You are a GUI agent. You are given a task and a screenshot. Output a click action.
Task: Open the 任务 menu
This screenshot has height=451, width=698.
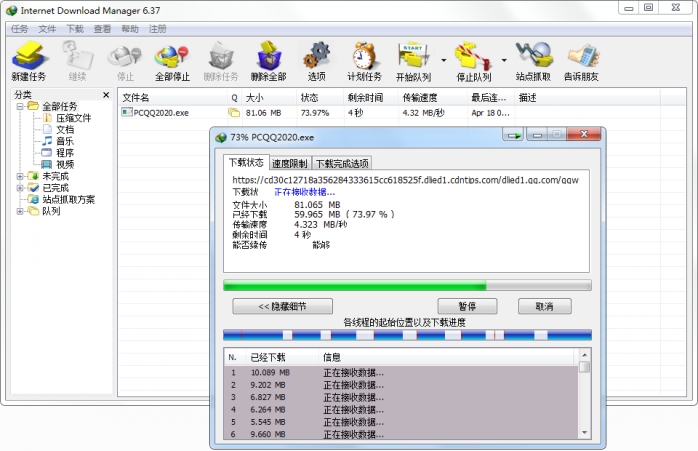[x=19, y=29]
